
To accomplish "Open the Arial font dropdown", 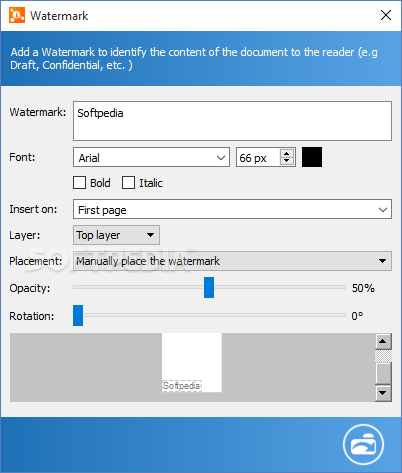I will pos(151,157).
